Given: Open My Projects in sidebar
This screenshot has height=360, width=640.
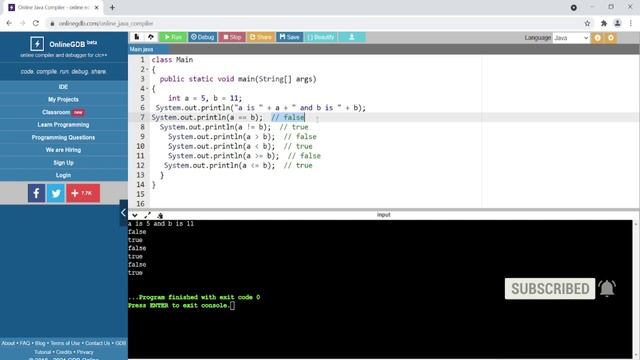Looking at the screenshot, I should click(x=63, y=100).
